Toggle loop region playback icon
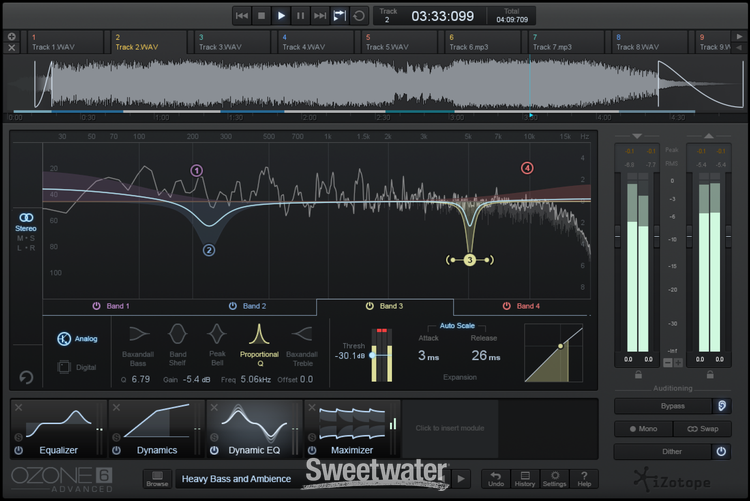 339,16
